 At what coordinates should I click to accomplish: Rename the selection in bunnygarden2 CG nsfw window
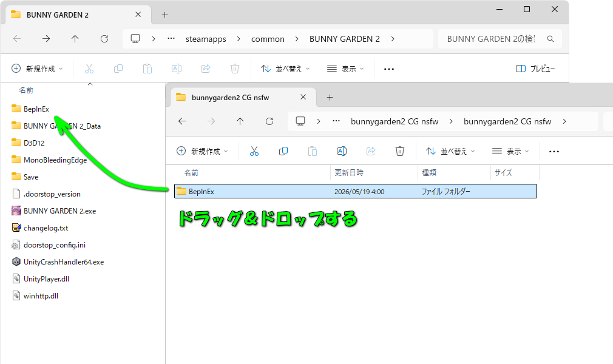(341, 151)
